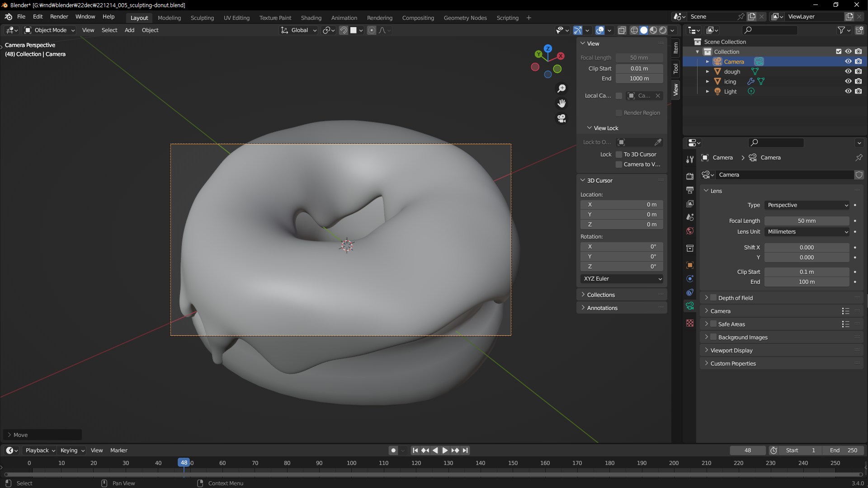The height and width of the screenshot is (488, 868).
Task: Enable the Depth of Field checkbox
Action: coord(713,298)
